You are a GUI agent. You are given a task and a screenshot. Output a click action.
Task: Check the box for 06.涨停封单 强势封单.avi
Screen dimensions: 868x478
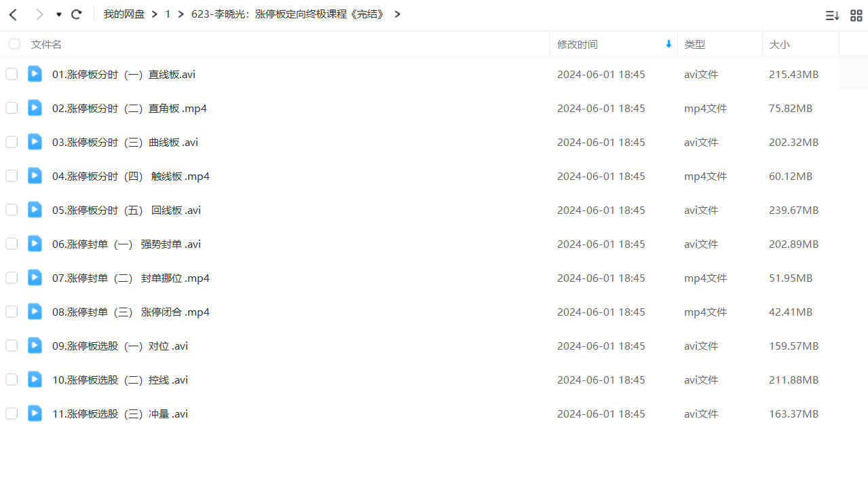(12, 244)
